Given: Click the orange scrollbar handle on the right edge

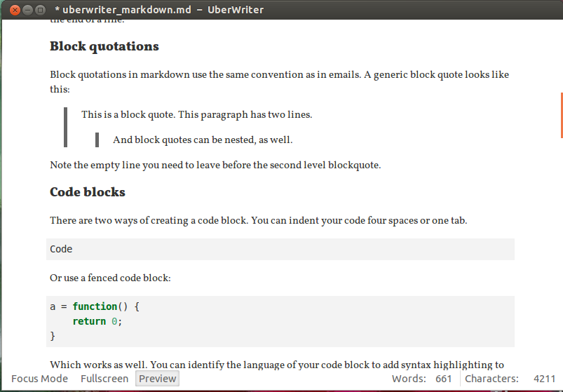Looking at the screenshot, I should tap(562, 115).
